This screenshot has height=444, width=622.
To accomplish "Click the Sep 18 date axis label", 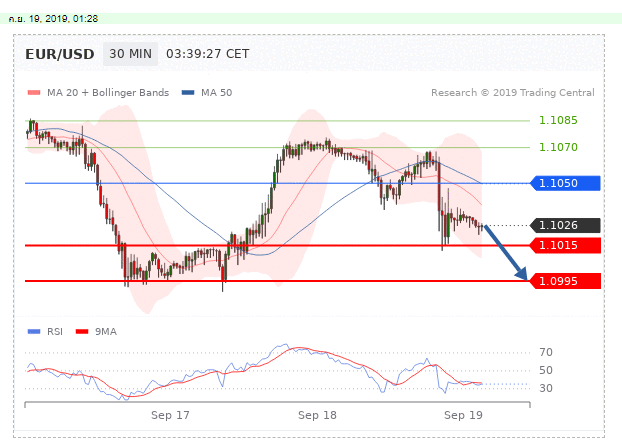I will [317, 415].
